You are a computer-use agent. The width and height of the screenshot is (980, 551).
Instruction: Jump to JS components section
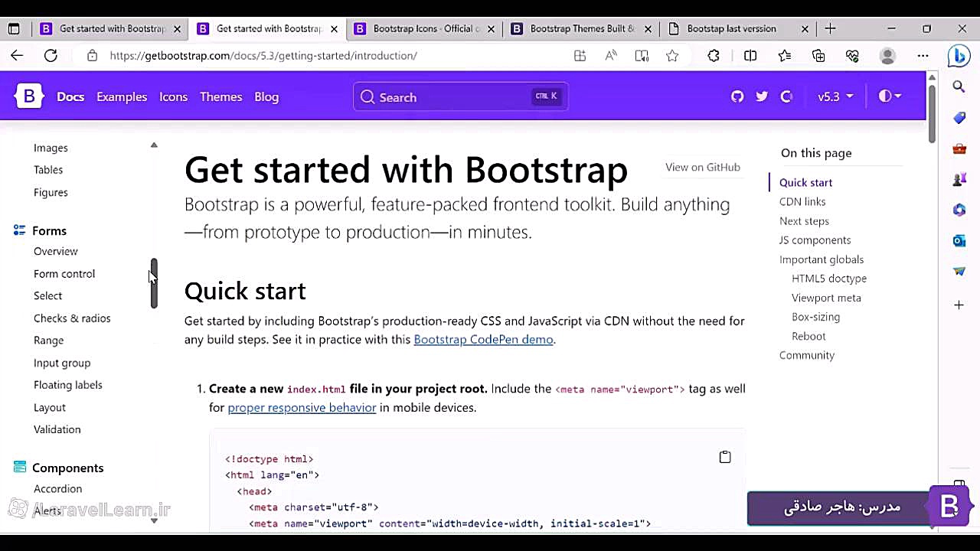815,240
